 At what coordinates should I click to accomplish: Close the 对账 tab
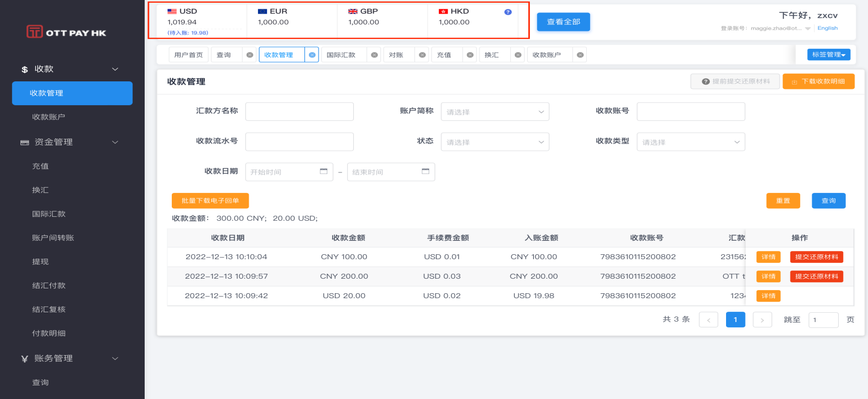(x=422, y=55)
